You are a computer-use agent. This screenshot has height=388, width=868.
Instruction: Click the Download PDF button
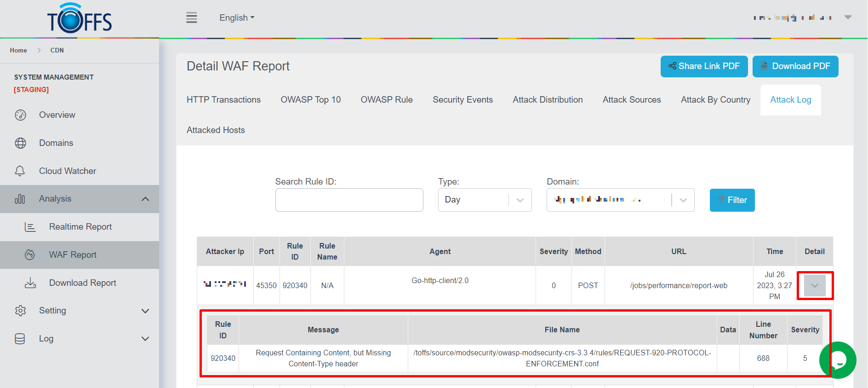(x=795, y=66)
